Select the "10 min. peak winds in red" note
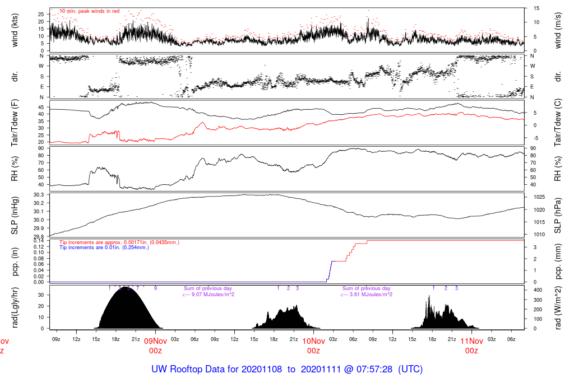The width and height of the screenshot is (574, 392). click(90, 11)
